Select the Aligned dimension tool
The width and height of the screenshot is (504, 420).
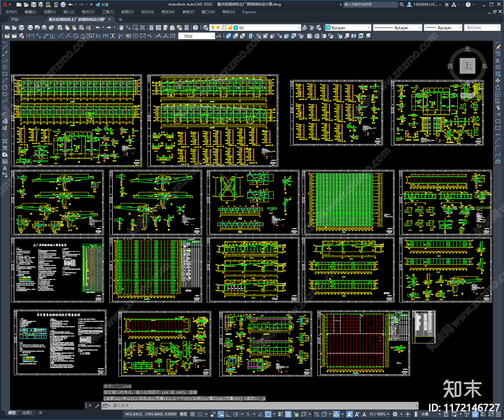38,36
